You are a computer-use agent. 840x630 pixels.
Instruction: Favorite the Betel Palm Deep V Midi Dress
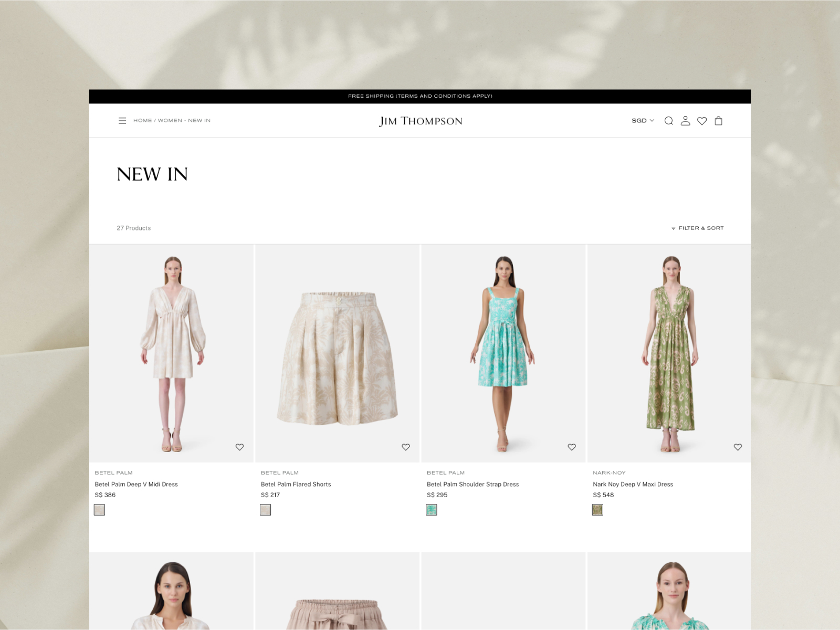239,447
